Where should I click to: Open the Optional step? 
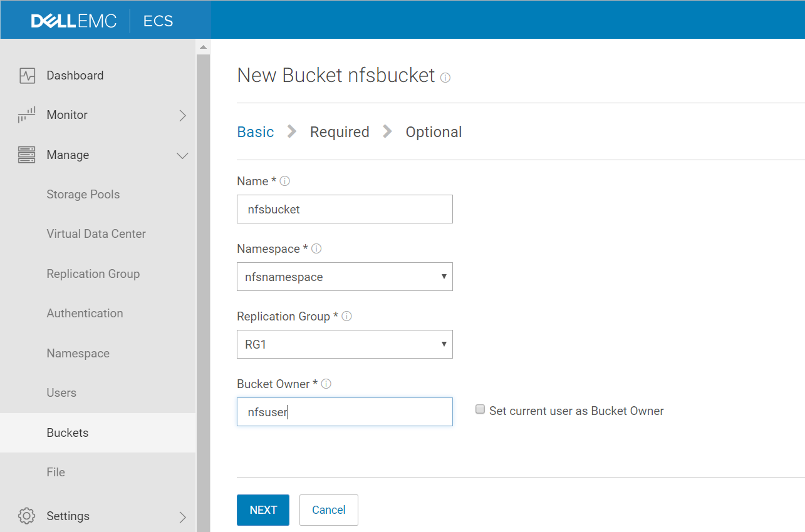(x=434, y=131)
